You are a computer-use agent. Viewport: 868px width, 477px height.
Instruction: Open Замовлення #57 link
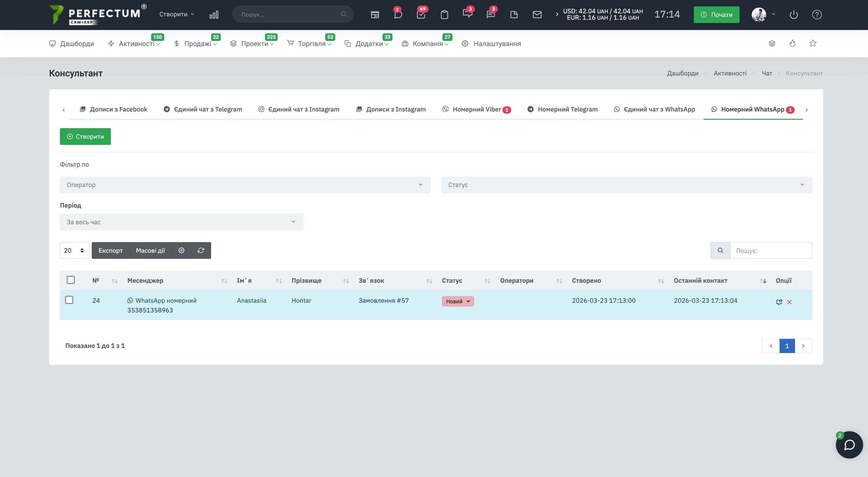tap(383, 300)
